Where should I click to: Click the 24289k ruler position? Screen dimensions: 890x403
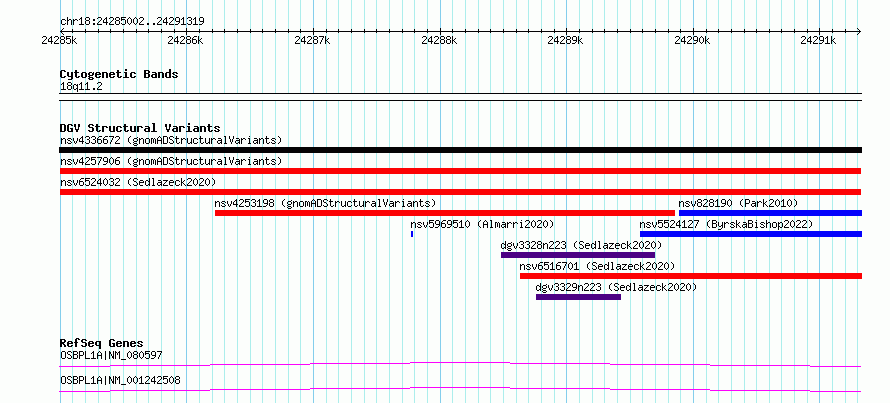click(x=565, y=41)
